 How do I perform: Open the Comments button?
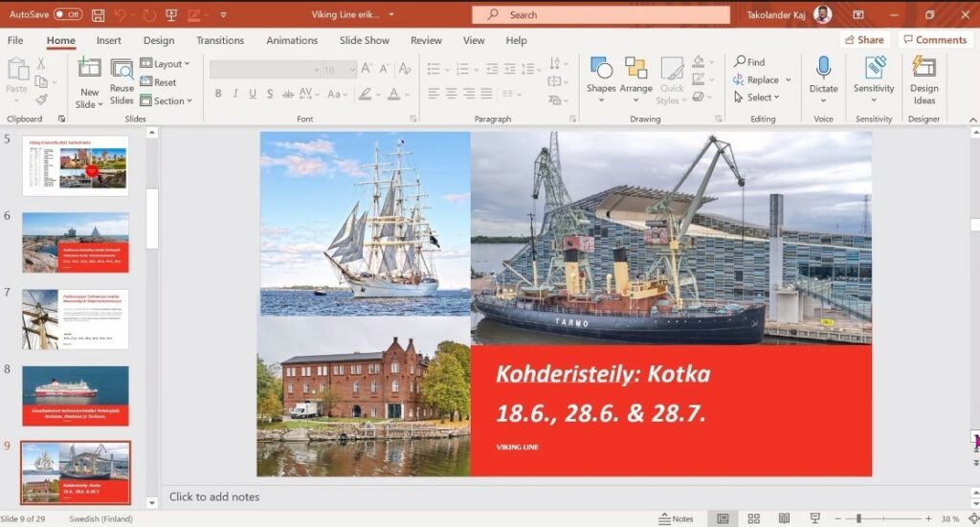coord(934,40)
